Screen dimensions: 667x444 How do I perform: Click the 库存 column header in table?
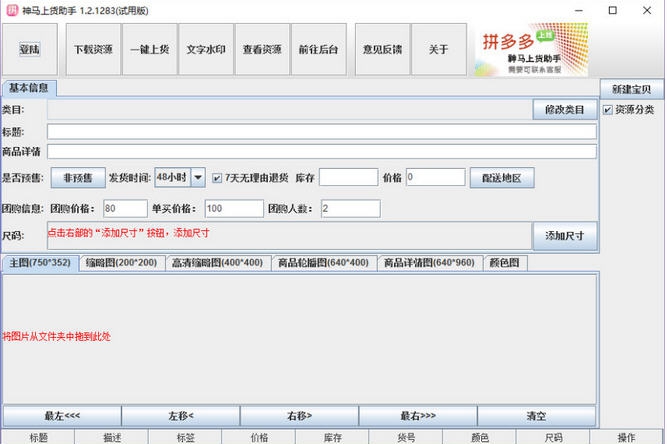[x=333, y=437]
